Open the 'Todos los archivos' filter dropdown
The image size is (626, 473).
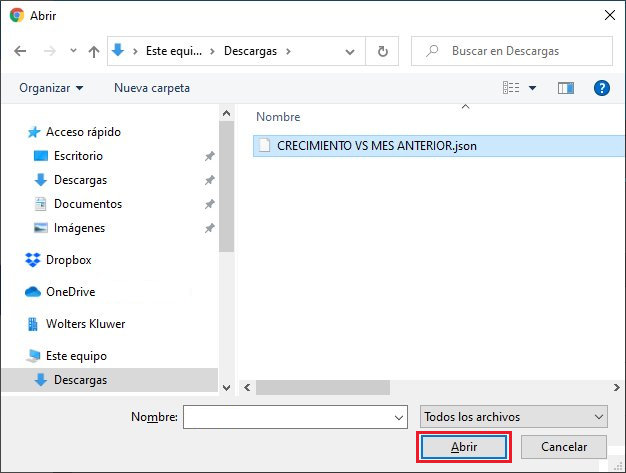coord(514,417)
